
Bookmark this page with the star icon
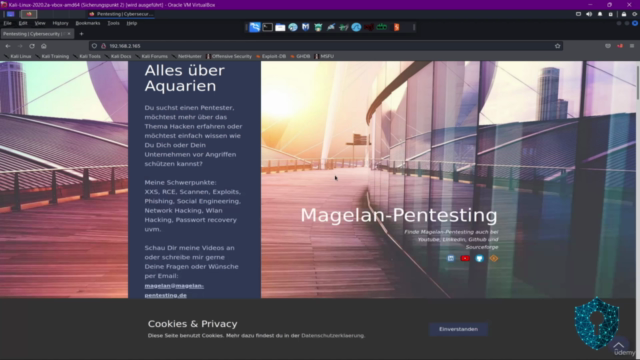558,46
